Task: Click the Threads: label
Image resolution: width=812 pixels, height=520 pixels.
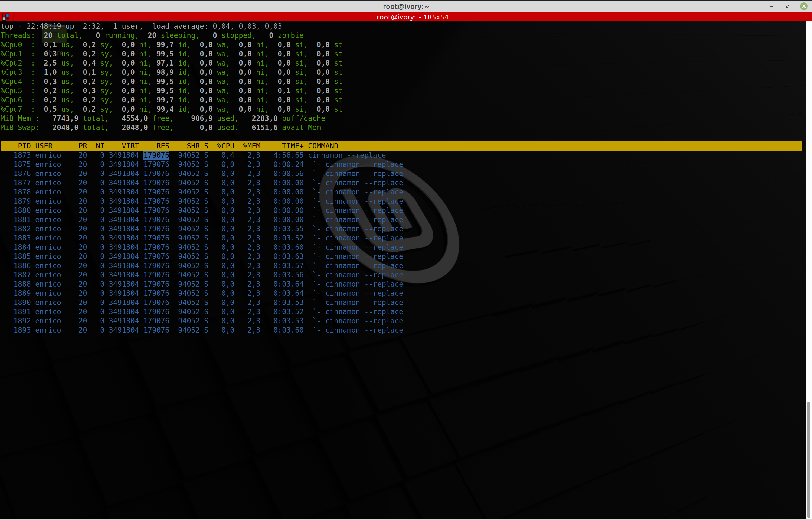Action: coord(18,35)
